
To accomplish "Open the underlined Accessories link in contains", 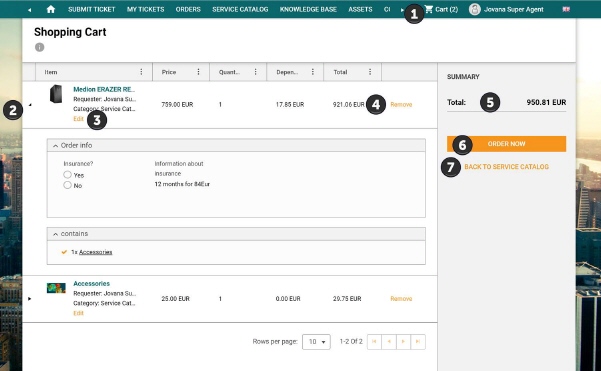I will click(95, 252).
